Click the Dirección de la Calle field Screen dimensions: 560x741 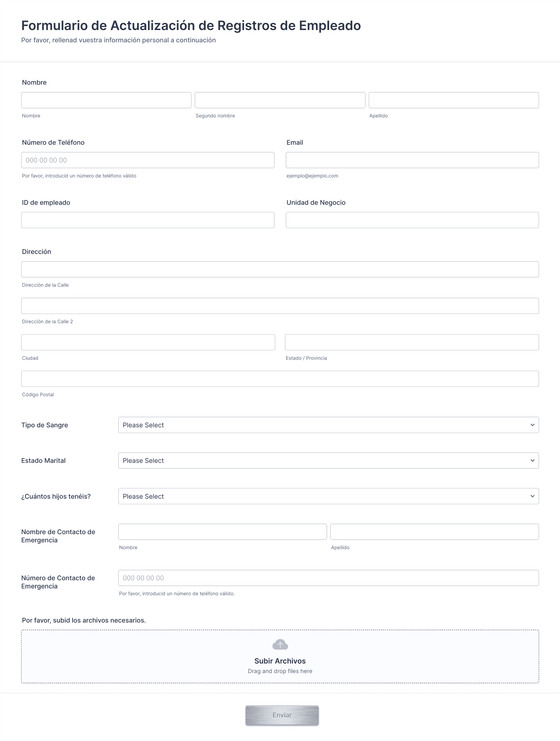[280, 269]
